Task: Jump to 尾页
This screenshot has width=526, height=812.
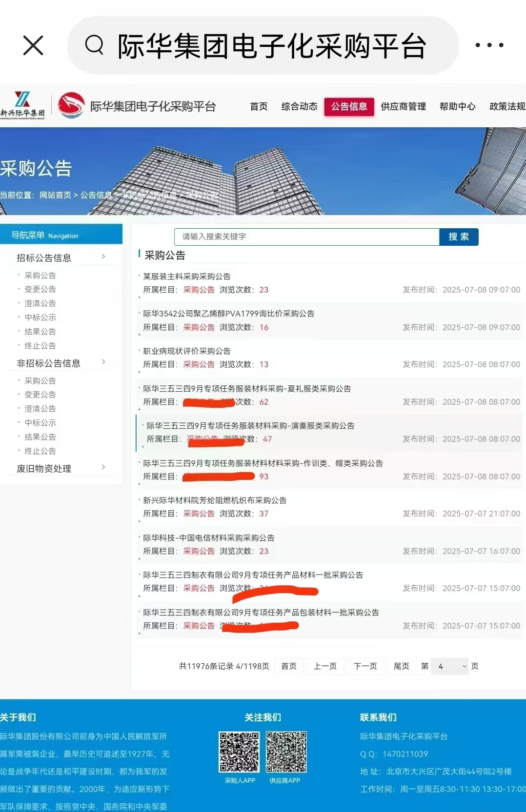Action: pos(401,666)
